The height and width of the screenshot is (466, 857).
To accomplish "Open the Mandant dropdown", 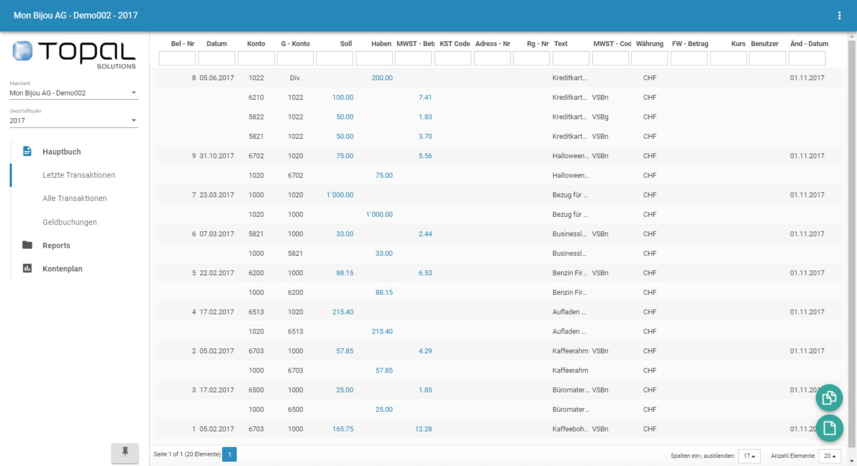I will click(x=74, y=93).
